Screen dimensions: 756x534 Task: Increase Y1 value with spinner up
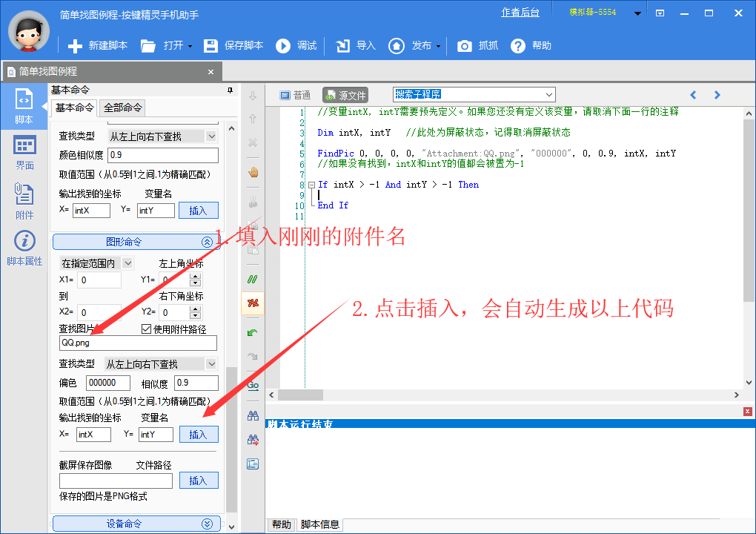(195, 277)
